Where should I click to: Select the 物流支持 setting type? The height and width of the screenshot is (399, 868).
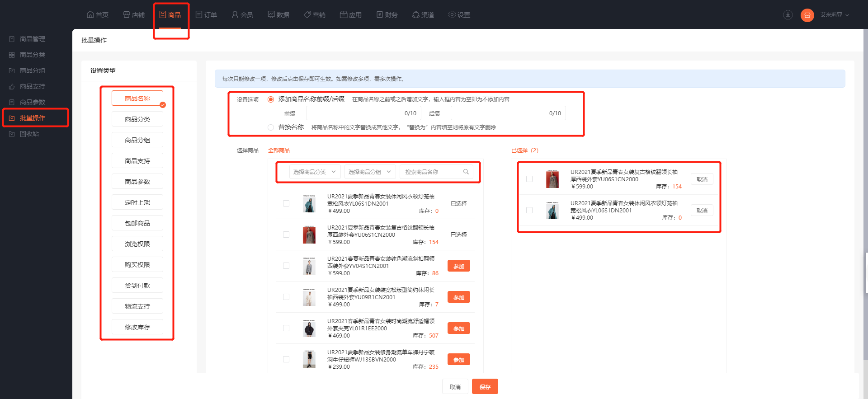tap(137, 306)
